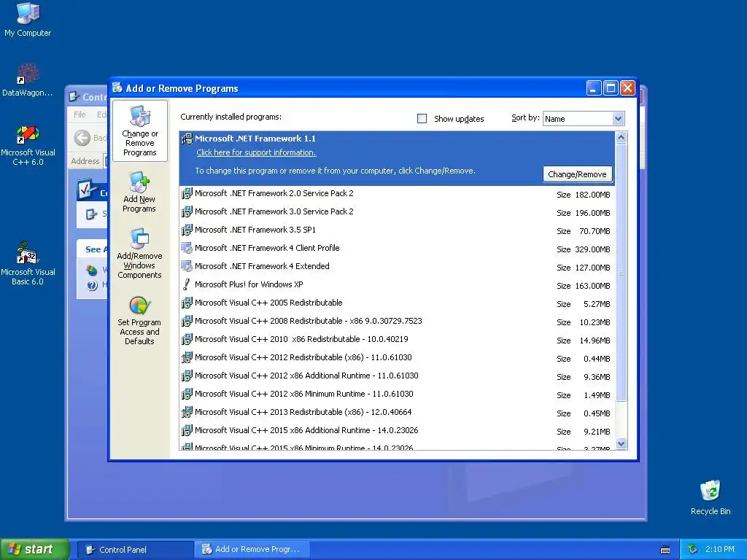Click program list scrollbar down arrow
The width and height of the screenshot is (747, 560).
(x=622, y=444)
